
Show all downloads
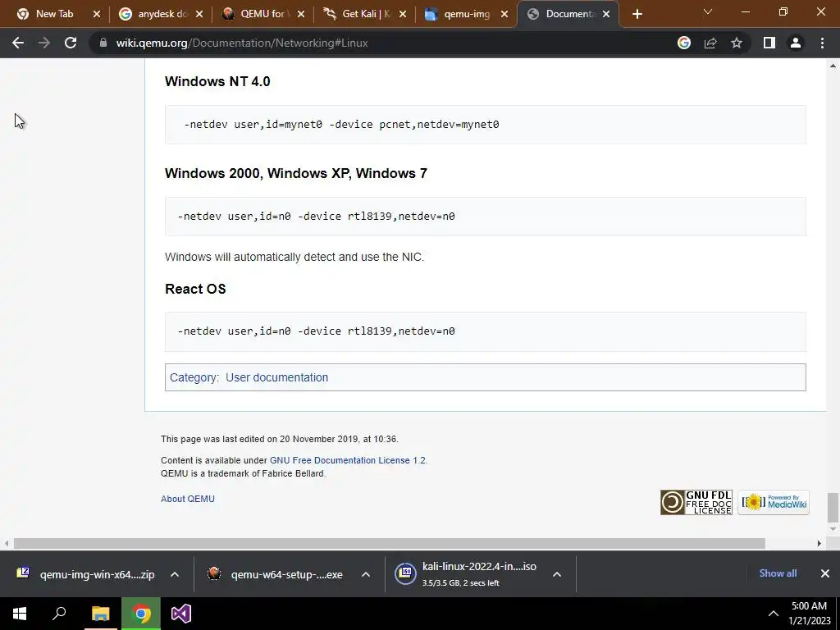point(778,573)
